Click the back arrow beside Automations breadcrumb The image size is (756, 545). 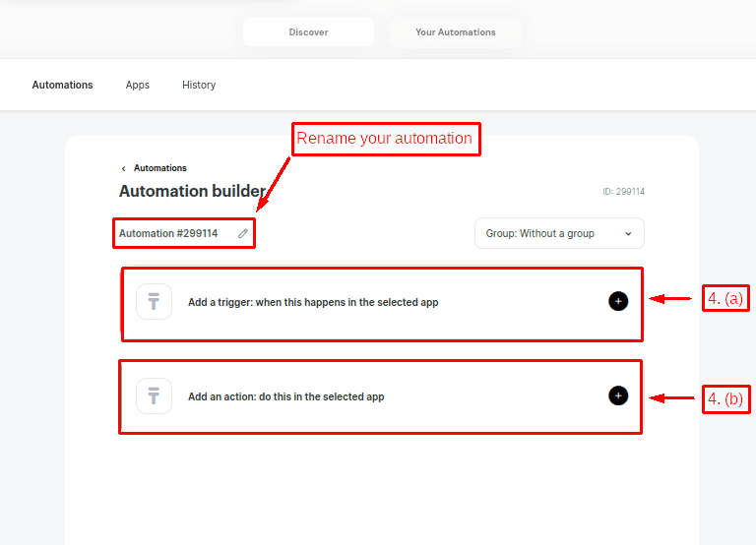pyautogui.click(x=123, y=168)
